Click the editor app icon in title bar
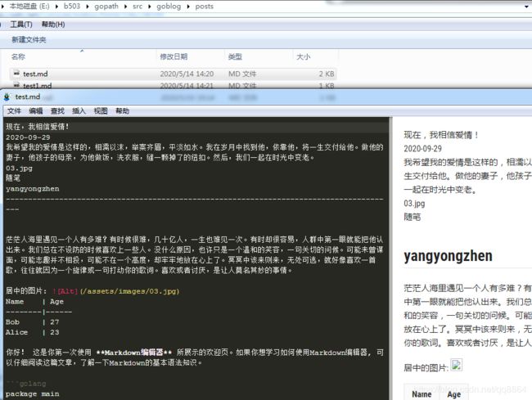Viewport: 532px width, 400px height. 7,97
